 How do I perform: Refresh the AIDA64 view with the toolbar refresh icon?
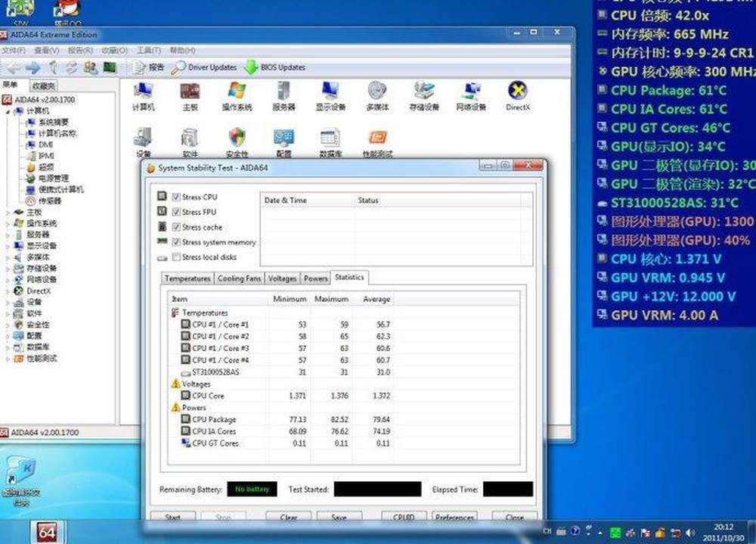71,67
